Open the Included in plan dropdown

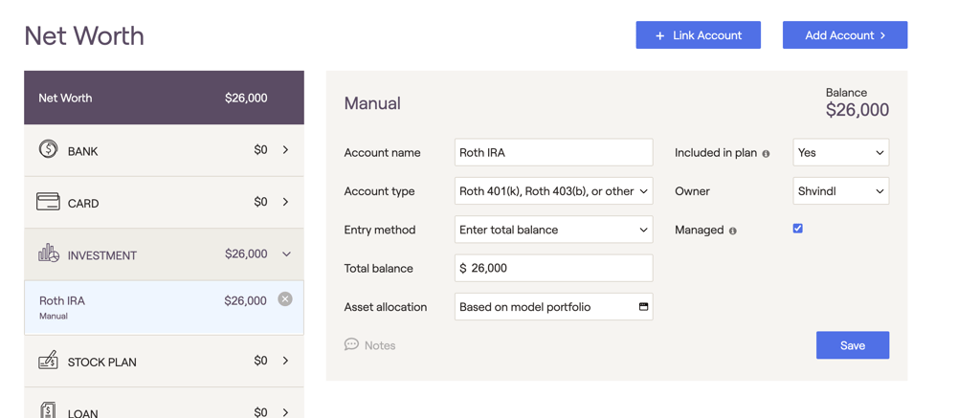(x=840, y=153)
